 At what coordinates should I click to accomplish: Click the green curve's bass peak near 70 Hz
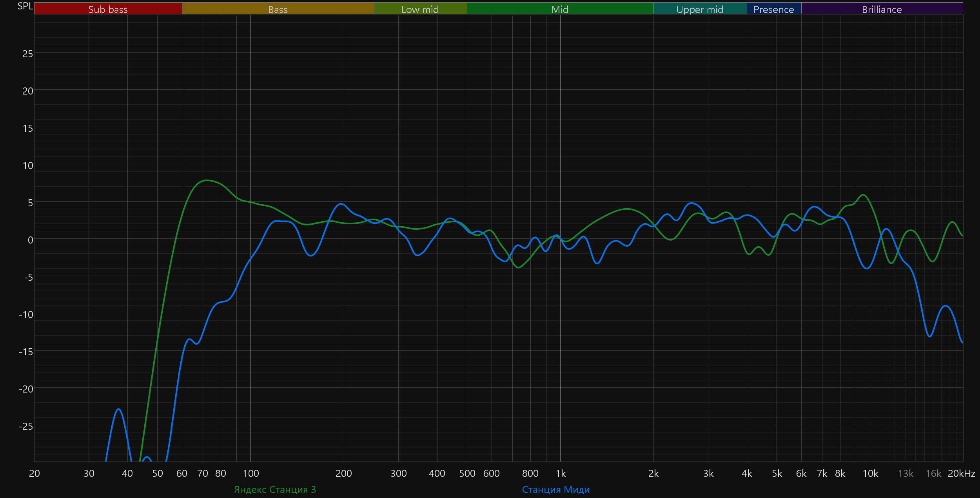click(207, 180)
